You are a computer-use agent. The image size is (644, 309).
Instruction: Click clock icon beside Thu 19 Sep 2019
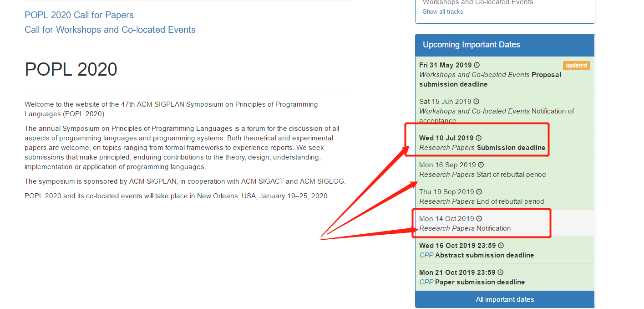[x=479, y=191]
